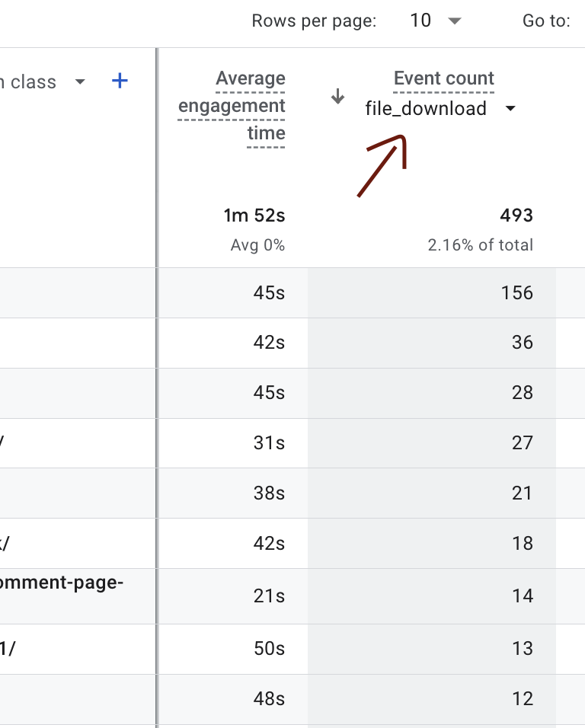Click the Go to label
The width and height of the screenshot is (585, 728).
pyautogui.click(x=546, y=21)
